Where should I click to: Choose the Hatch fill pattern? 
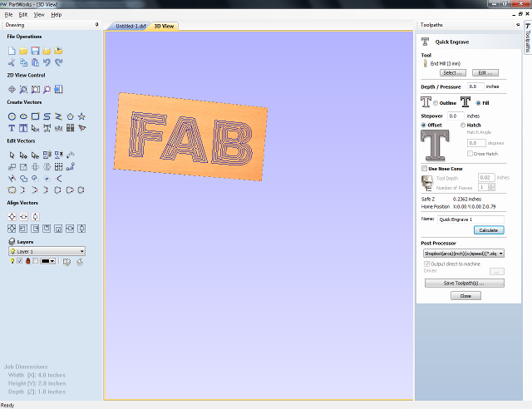463,126
